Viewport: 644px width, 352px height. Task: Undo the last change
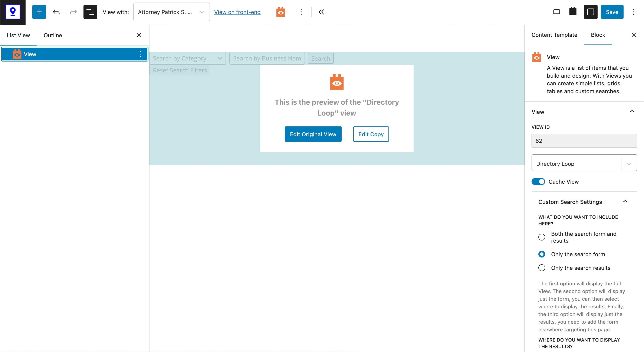56,12
